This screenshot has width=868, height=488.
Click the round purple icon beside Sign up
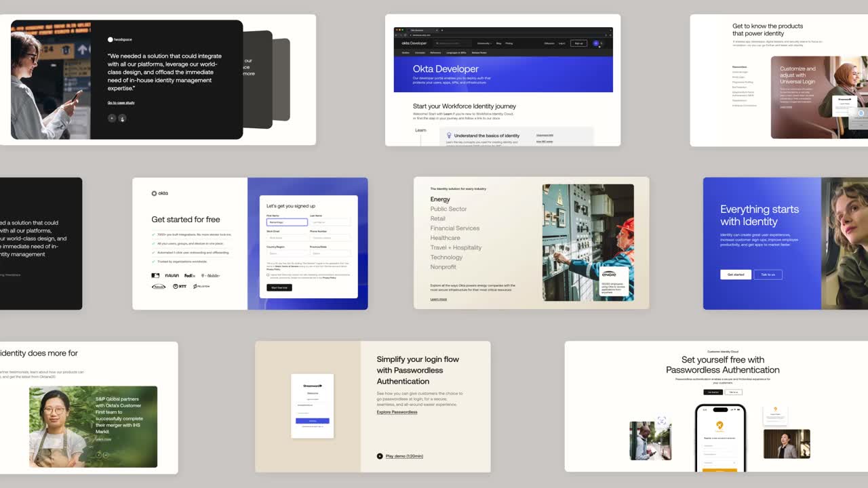596,43
